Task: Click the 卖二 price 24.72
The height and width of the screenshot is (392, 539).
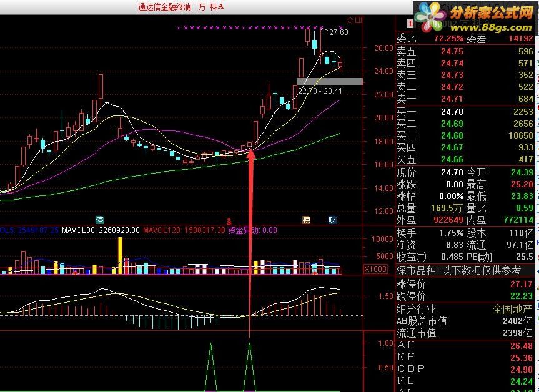Action: [x=452, y=87]
